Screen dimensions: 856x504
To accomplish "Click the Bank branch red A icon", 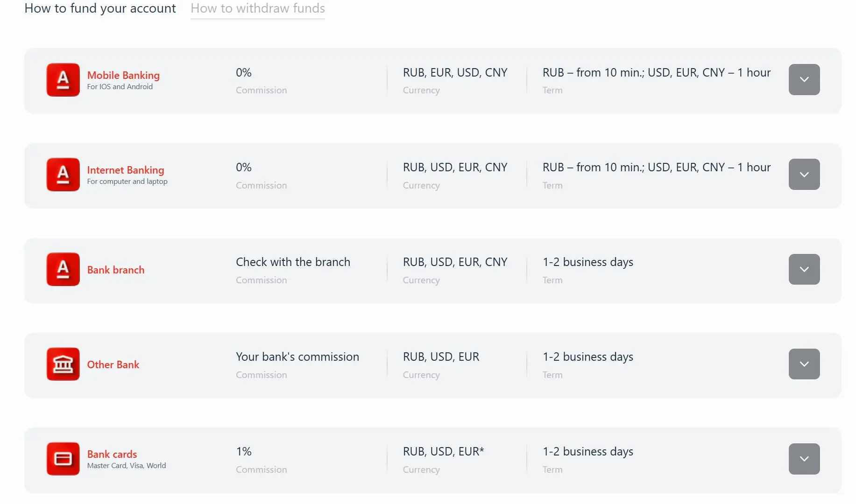I will click(63, 269).
